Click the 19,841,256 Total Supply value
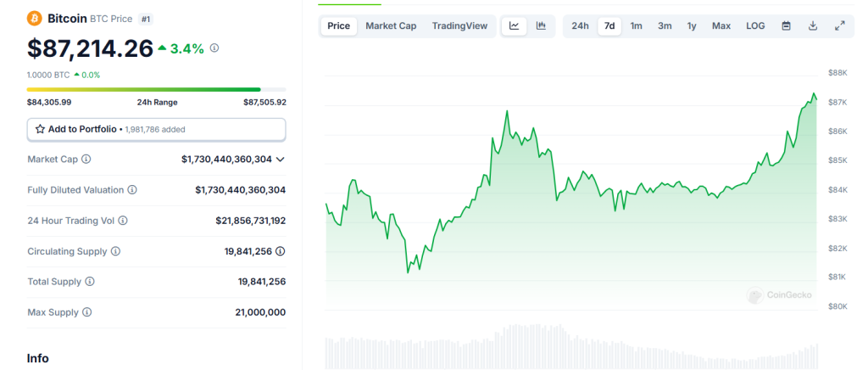The height and width of the screenshot is (370, 868). pos(262,282)
